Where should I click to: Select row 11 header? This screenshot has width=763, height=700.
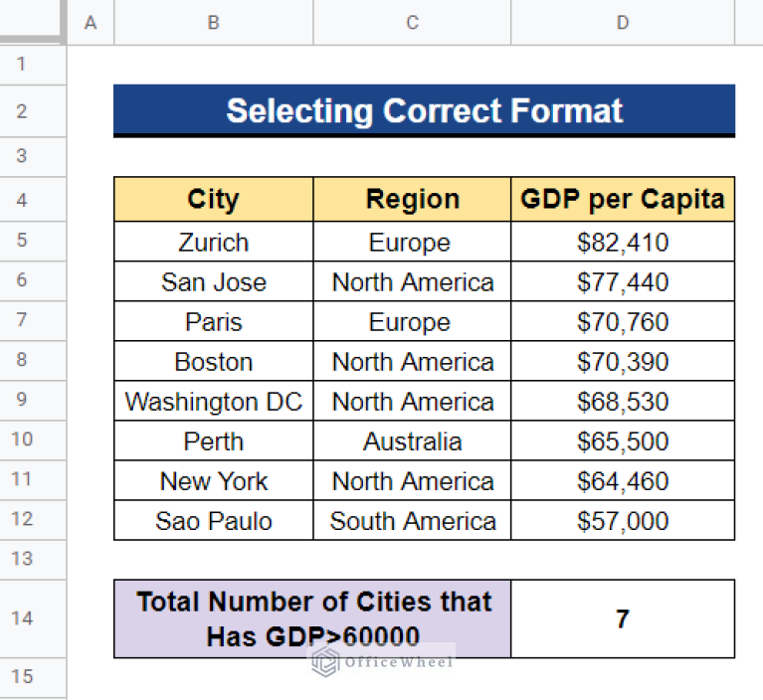(x=33, y=480)
